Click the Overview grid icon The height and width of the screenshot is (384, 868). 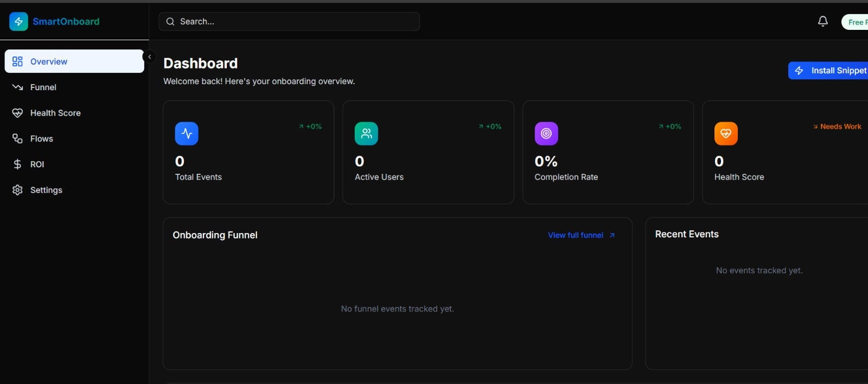click(x=17, y=61)
